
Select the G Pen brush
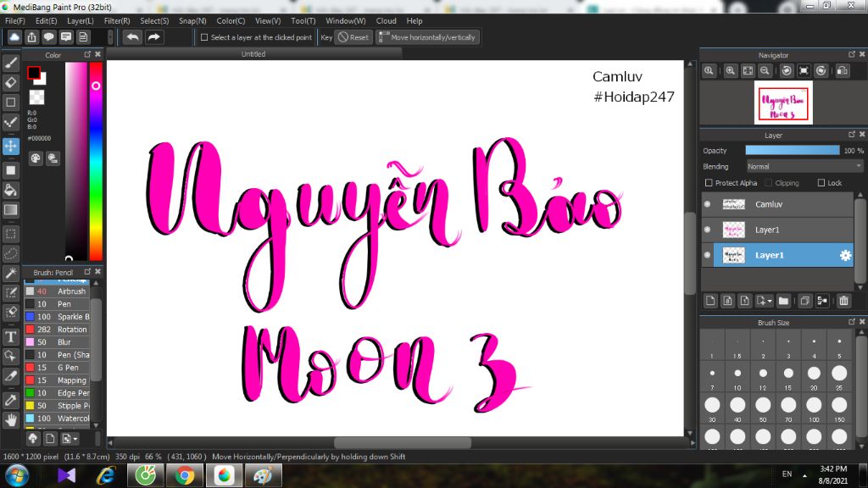tap(57, 368)
